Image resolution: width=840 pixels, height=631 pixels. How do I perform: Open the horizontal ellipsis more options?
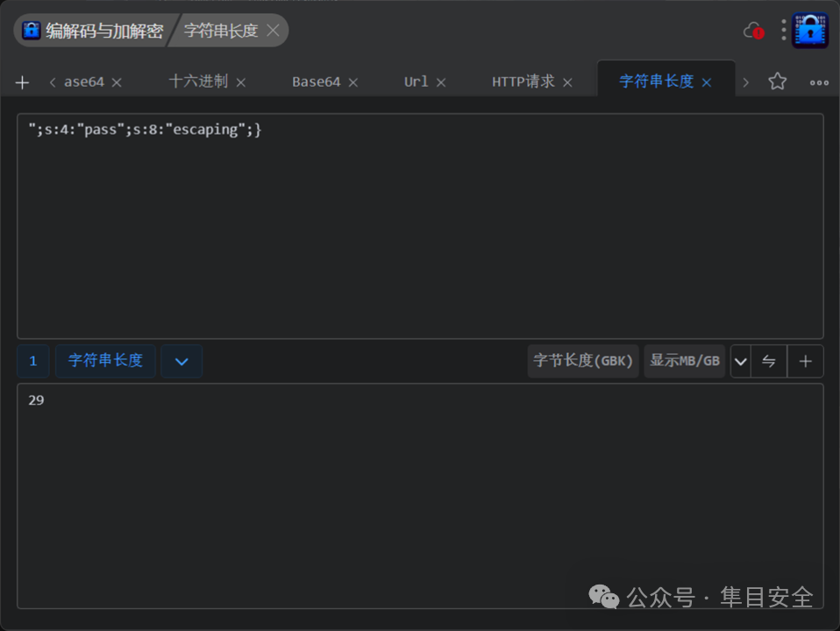point(819,82)
